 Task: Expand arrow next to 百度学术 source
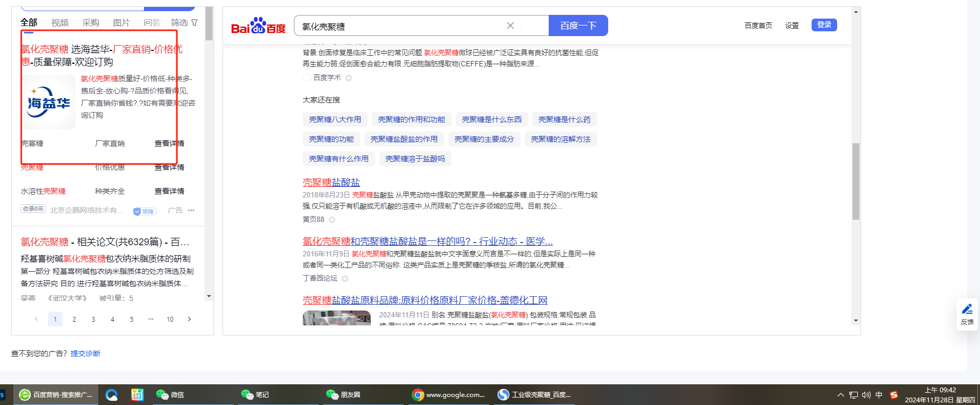349,78
